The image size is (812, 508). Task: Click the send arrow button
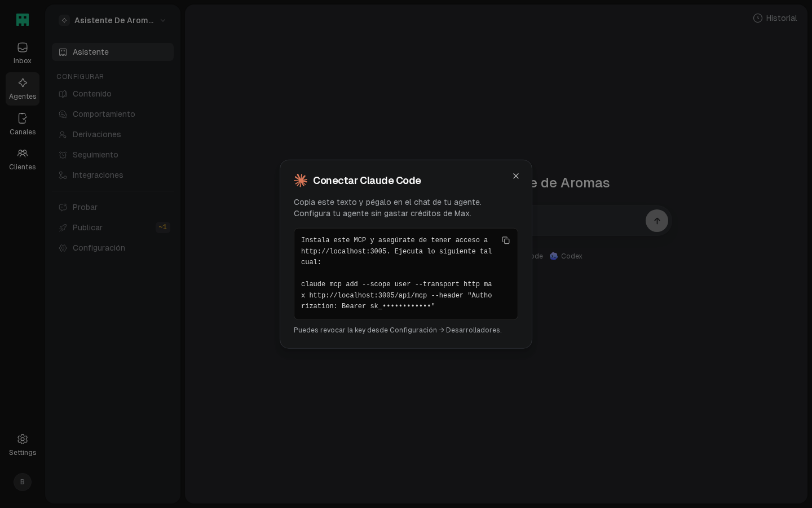point(657,221)
